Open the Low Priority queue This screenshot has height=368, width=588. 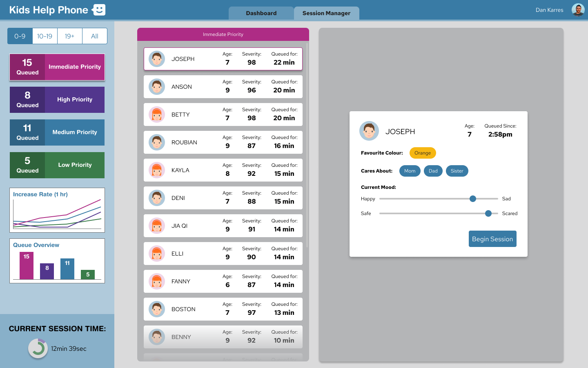(x=57, y=165)
